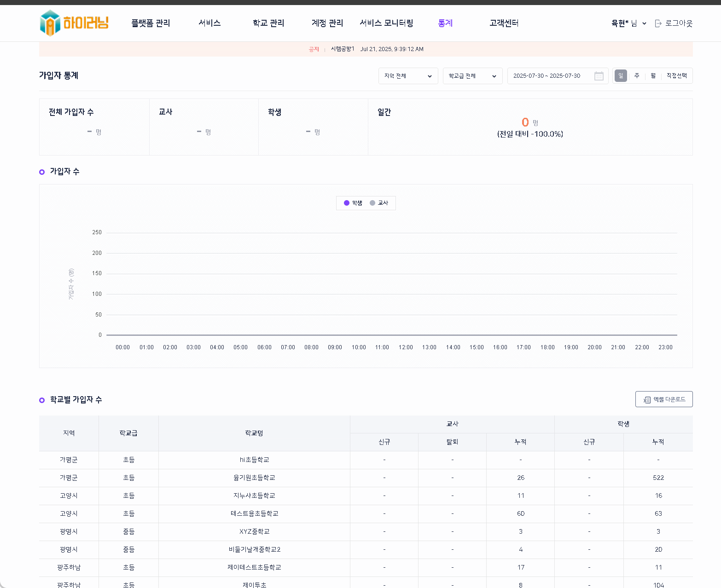Open the calendar date picker icon
The width and height of the screenshot is (721, 588).
coord(599,76)
